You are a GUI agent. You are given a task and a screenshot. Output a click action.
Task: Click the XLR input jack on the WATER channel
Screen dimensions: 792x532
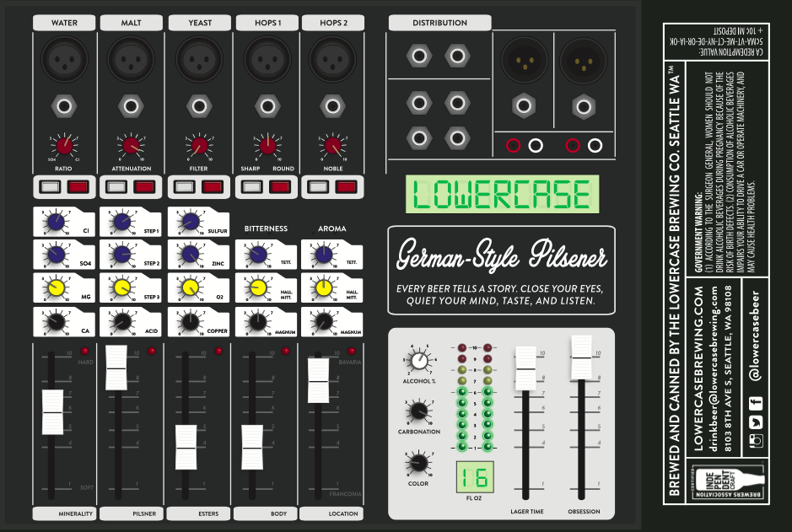64,59
